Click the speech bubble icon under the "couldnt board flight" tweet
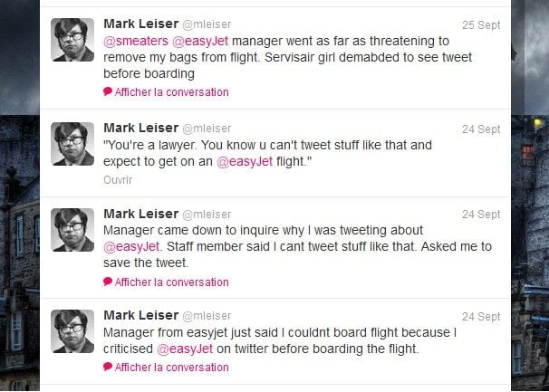 pyautogui.click(x=108, y=367)
